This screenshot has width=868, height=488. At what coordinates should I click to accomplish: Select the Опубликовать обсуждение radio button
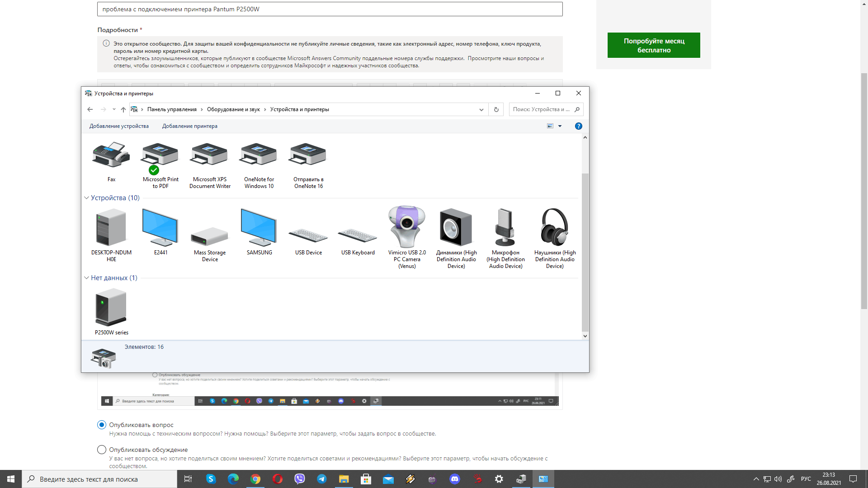pyautogui.click(x=102, y=449)
